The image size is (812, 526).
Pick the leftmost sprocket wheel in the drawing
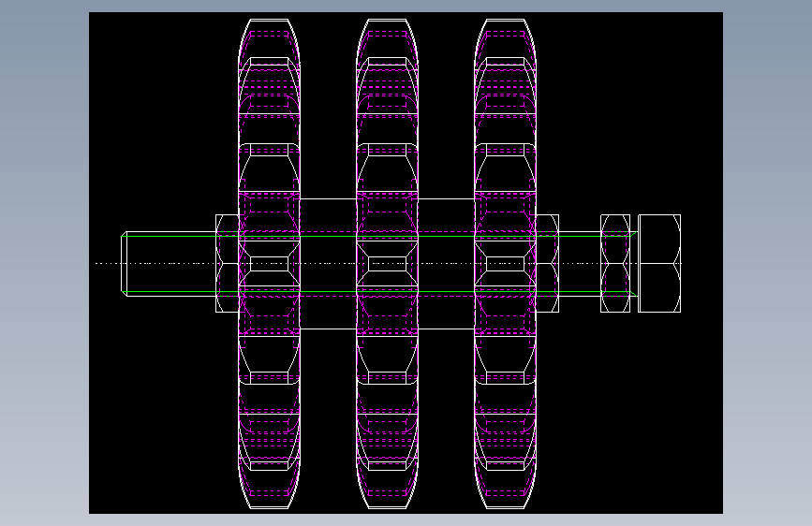pyautogui.click(x=269, y=264)
